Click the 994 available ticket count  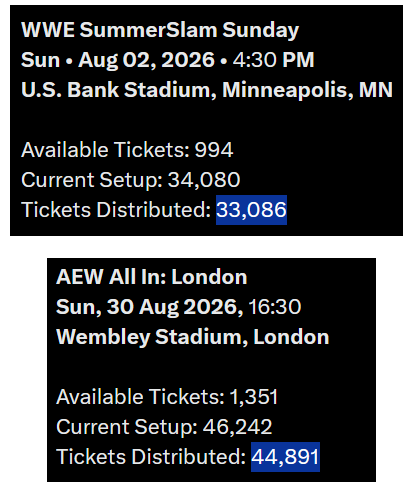(x=214, y=150)
